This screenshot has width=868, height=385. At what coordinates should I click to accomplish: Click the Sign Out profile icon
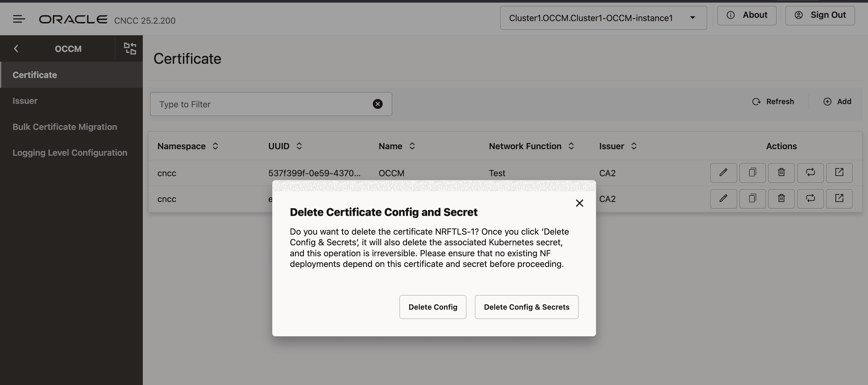(x=799, y=15)
